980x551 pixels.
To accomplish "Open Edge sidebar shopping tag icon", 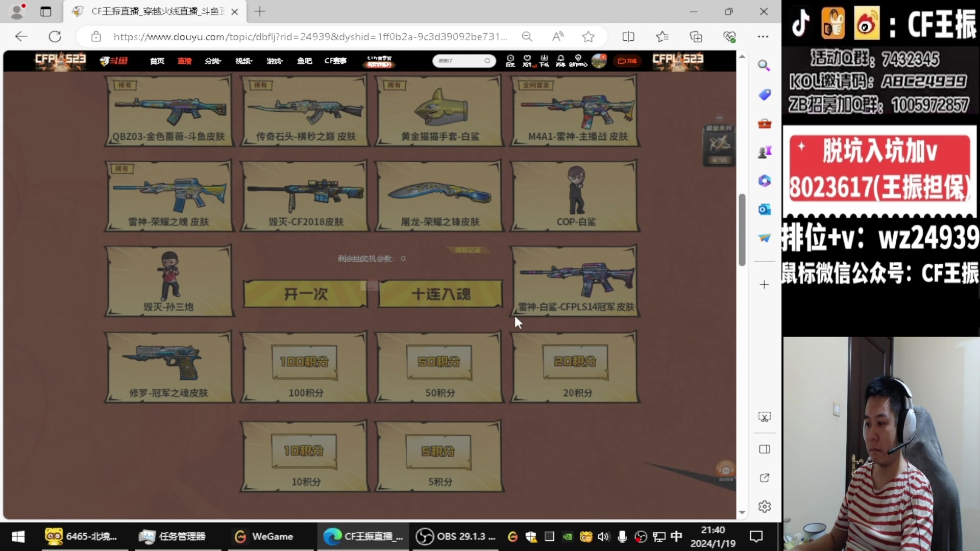I will [764, 94].
